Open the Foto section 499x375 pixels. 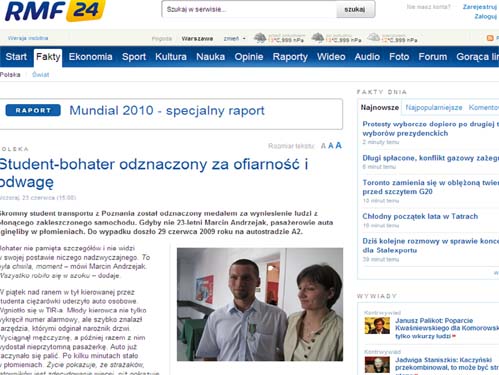[399, 57]
